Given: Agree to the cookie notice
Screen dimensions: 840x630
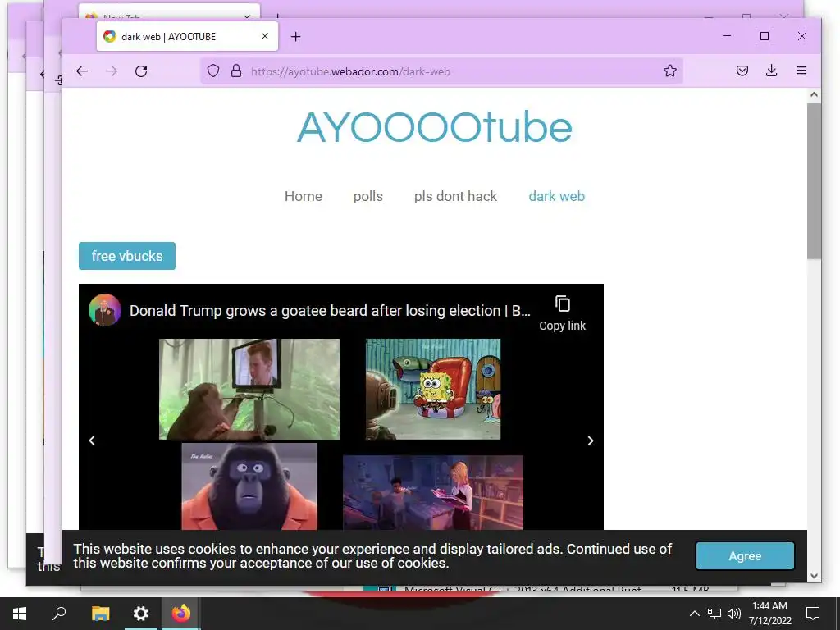Looking at the screenshot, I should coord(745,556).
